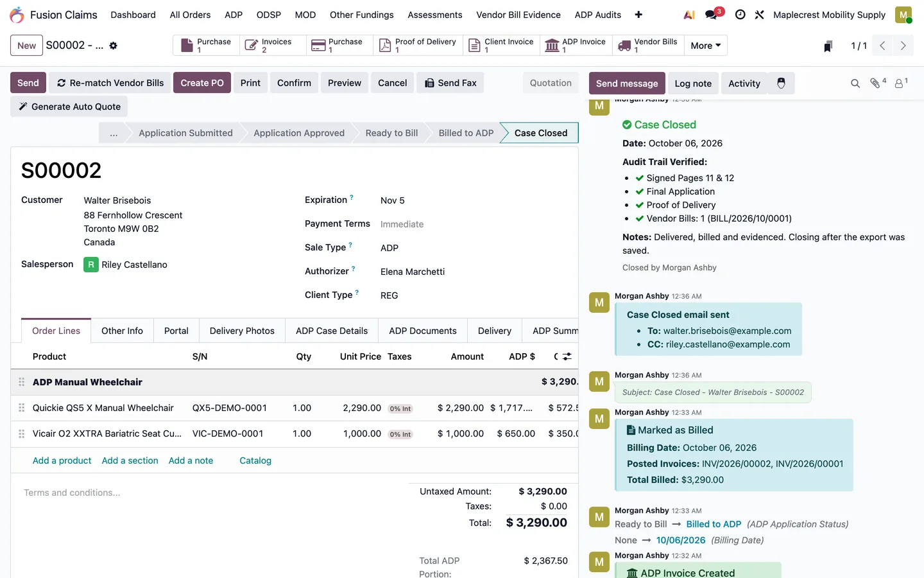Open the ADP Invoice stat button
The width and height of the screenshot is (924, 578).
pos(577,46)
